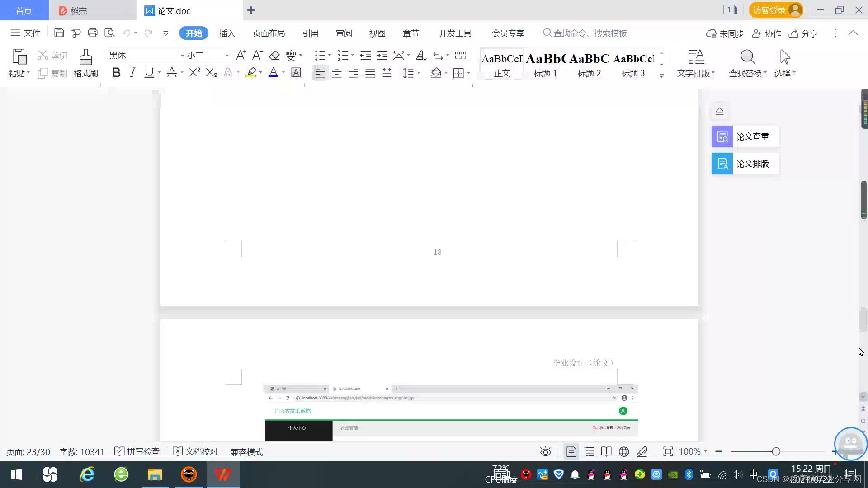
Task: Toggle eye protection mode icon
Action: coord(546,451)
